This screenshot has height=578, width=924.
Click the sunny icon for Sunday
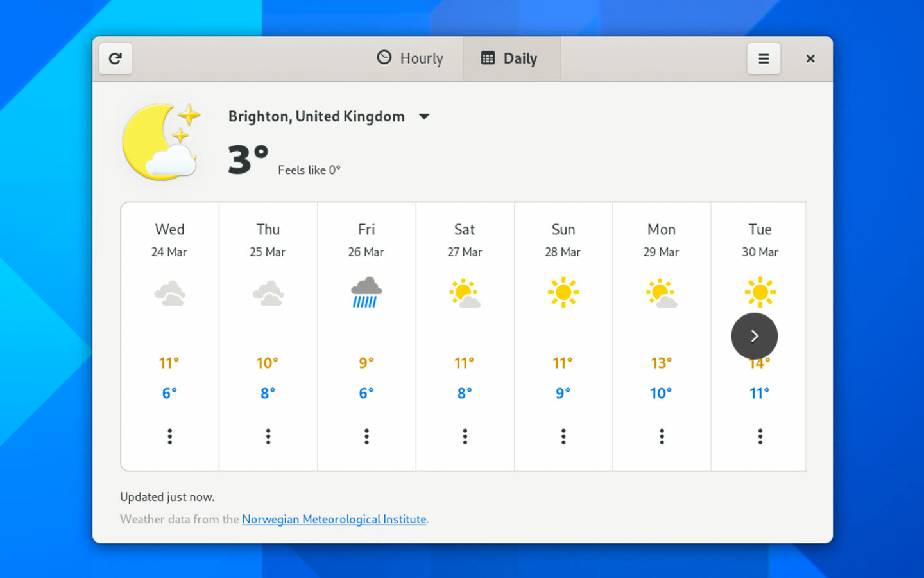(x=563, y=292)
